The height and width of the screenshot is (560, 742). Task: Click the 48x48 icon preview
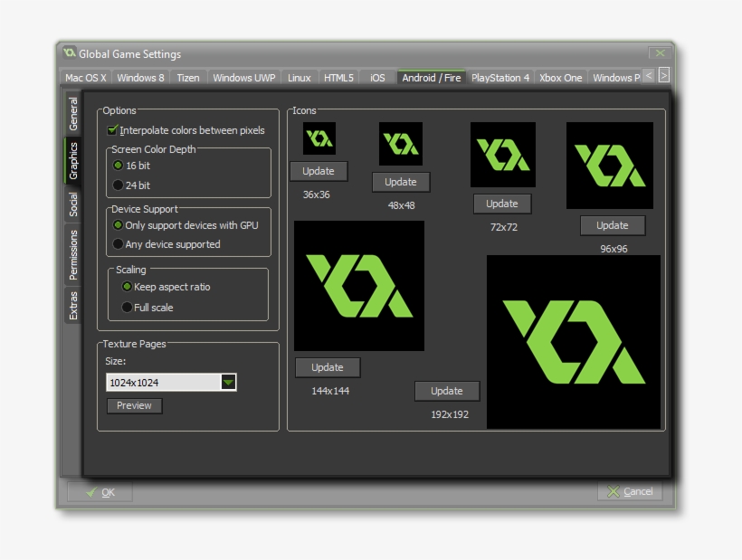point(400,143)
